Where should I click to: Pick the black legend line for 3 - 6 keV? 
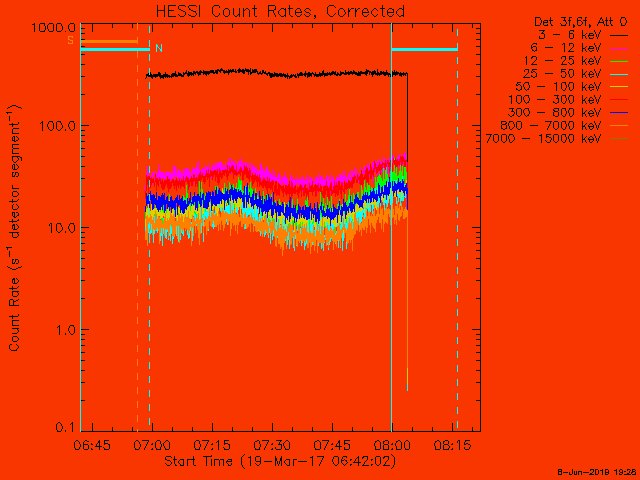pos(619,36)
